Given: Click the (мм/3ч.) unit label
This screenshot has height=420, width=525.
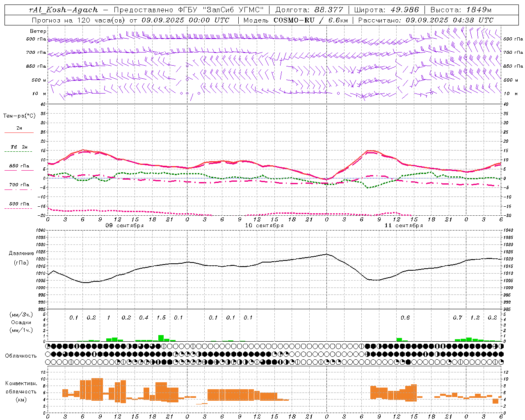Looking at the screenshot, I should pyautogui.click(x=21, y=315).
